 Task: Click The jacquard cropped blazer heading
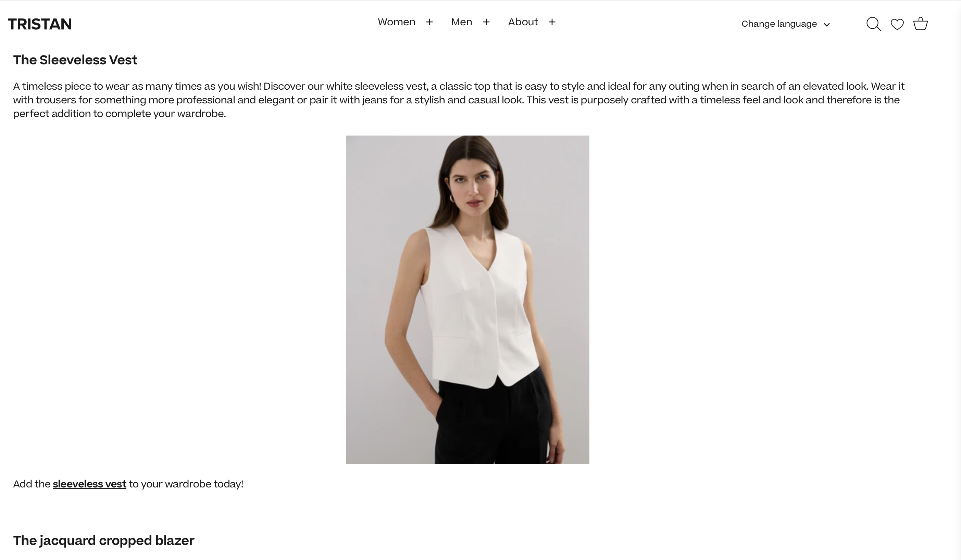104,540
